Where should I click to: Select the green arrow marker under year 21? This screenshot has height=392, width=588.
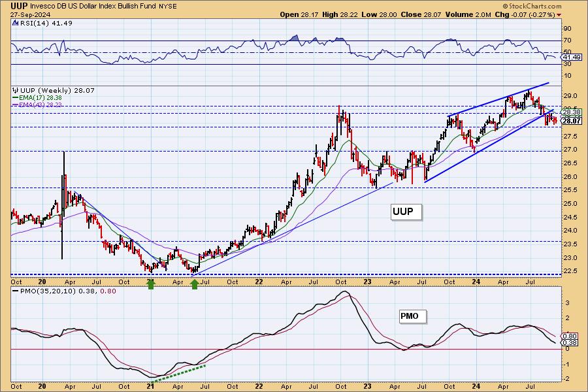coord(151,284)
